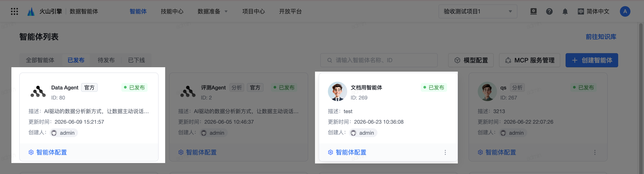This screenshot has width=644, height=174.
Task: Focus the agent name or ID search box
Action: click(379, 60)
